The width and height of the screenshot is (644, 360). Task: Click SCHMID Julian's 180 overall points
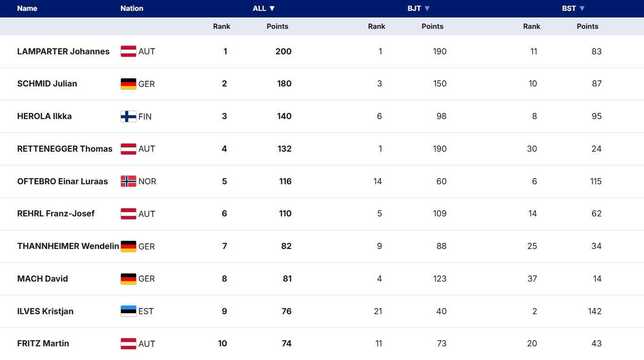284,84
